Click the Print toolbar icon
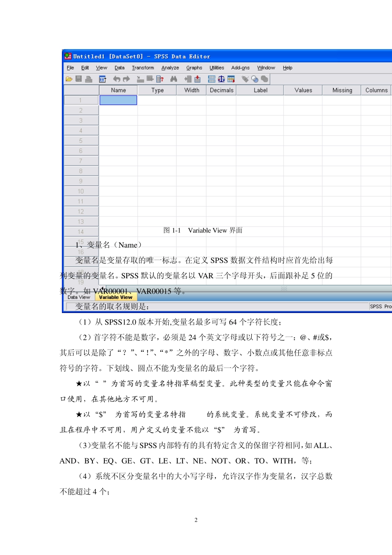Screen dimensions: 392x555 pos(88,79)
